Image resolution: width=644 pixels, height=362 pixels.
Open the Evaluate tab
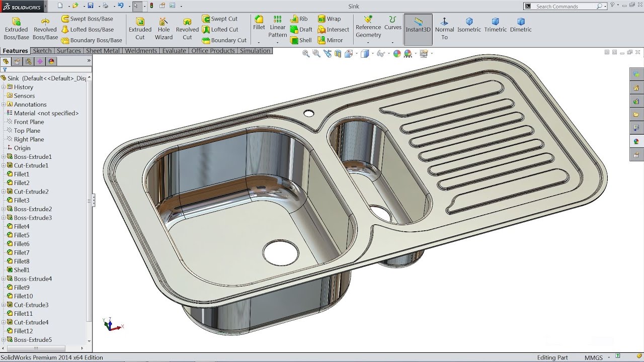[x=174, y=50]
